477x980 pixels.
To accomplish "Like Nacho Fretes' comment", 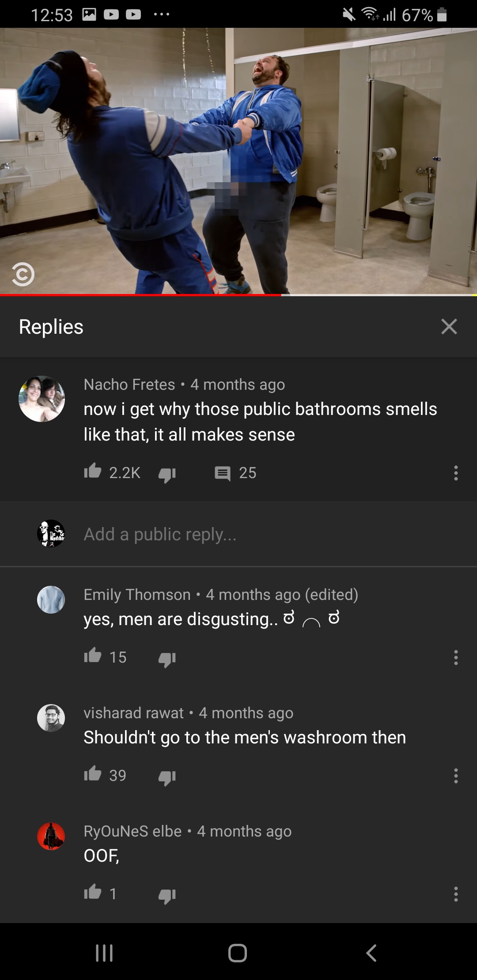I will [x=93, y=471].
